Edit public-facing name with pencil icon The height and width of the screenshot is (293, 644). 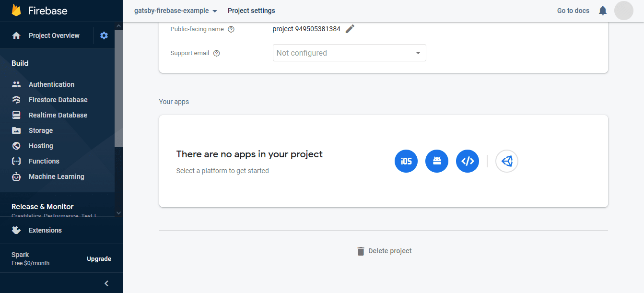(350, 29)
